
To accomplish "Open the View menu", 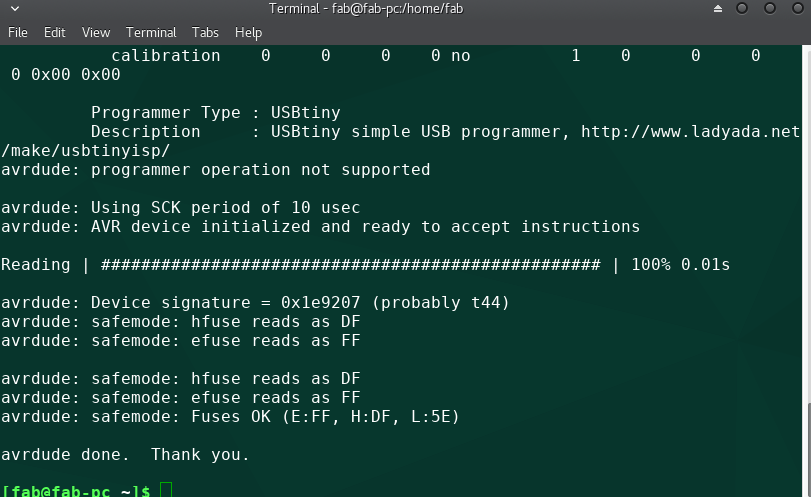I will click(x=96, y=32).
